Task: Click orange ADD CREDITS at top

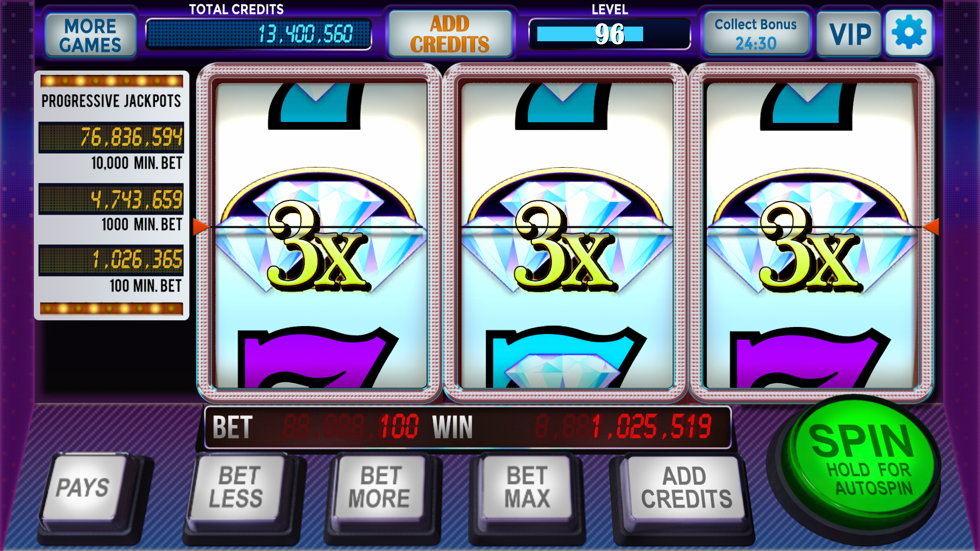Action: click(450, 34)
